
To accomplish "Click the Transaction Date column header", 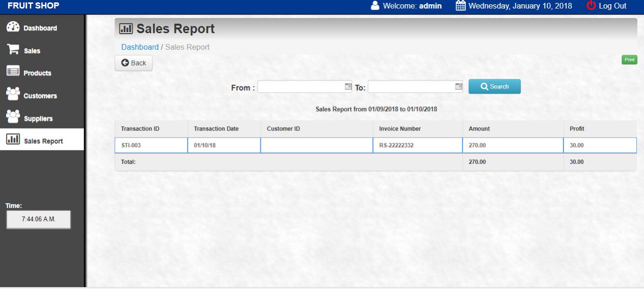I will [224, 129].
